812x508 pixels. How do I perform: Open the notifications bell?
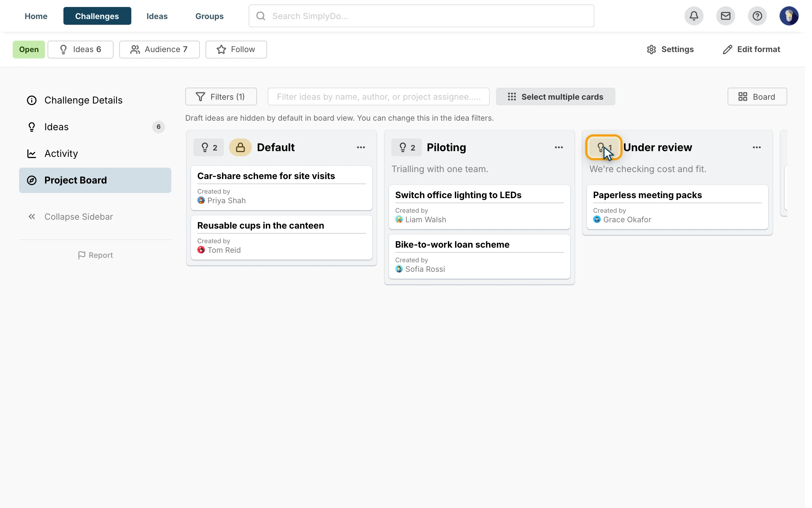[694, 16]
